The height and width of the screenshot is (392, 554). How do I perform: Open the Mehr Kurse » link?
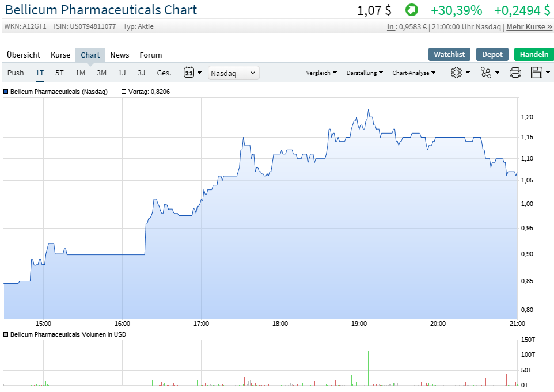529,26
